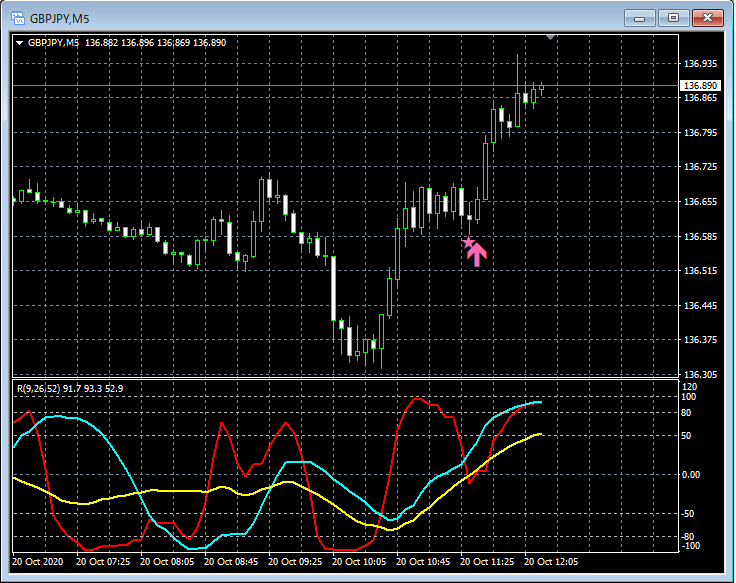The width and height of the screenshot is (736, 583).
Task: Click the 136.935 price scale label
Action: point(700,63)
